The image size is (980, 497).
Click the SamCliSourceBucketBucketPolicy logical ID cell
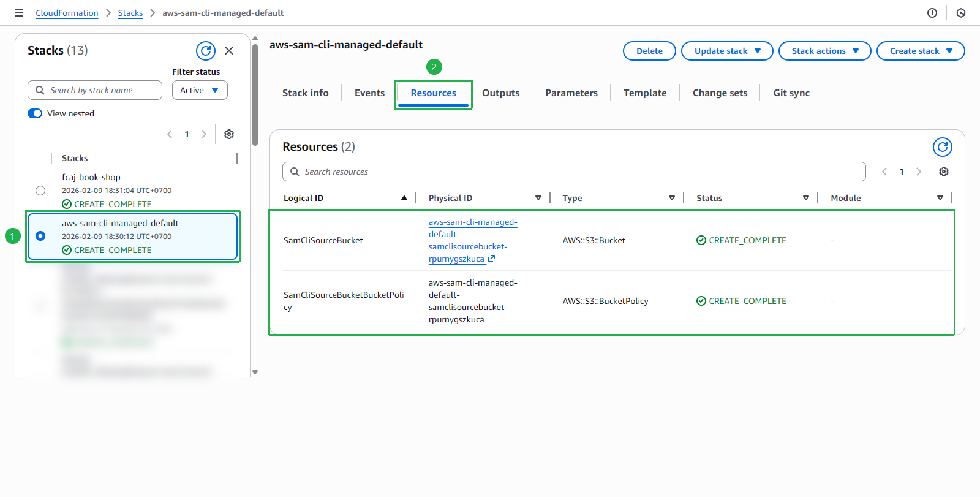pos(344,301)
